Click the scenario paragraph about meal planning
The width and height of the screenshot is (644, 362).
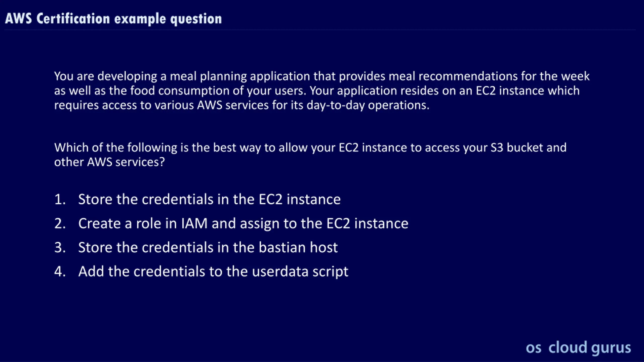[322, 91]
